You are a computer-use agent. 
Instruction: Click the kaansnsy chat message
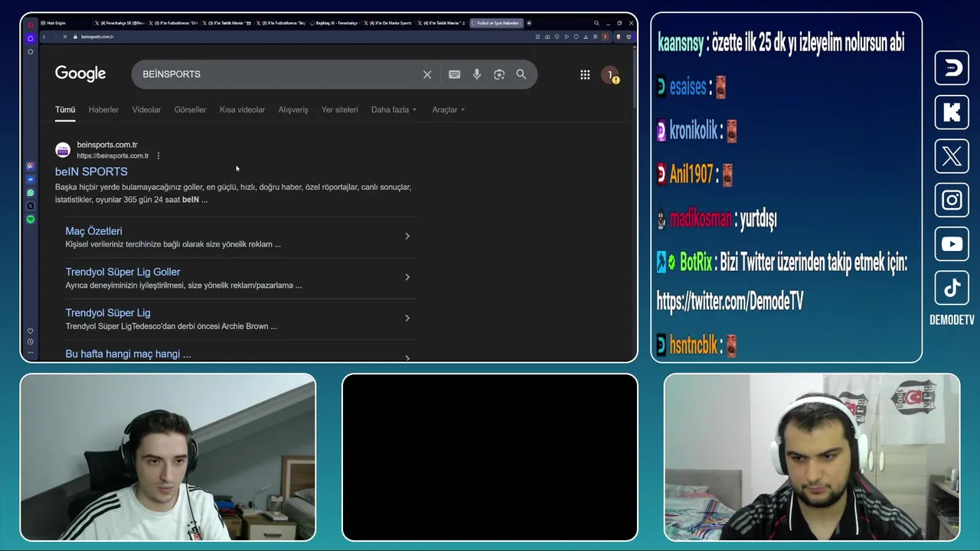pyautogui.click(x=781, y=43)
